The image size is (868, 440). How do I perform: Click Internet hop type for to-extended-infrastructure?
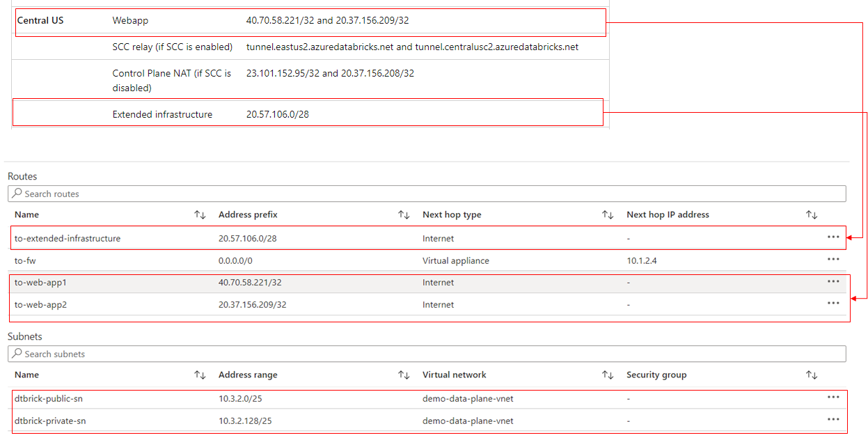click(438, 238)
